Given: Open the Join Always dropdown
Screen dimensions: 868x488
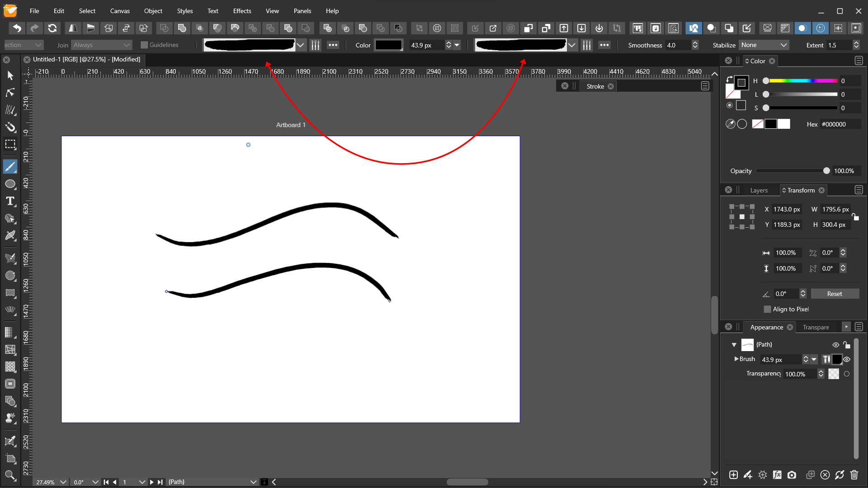Looking at the screenshot, I should [x=102, y=45].
